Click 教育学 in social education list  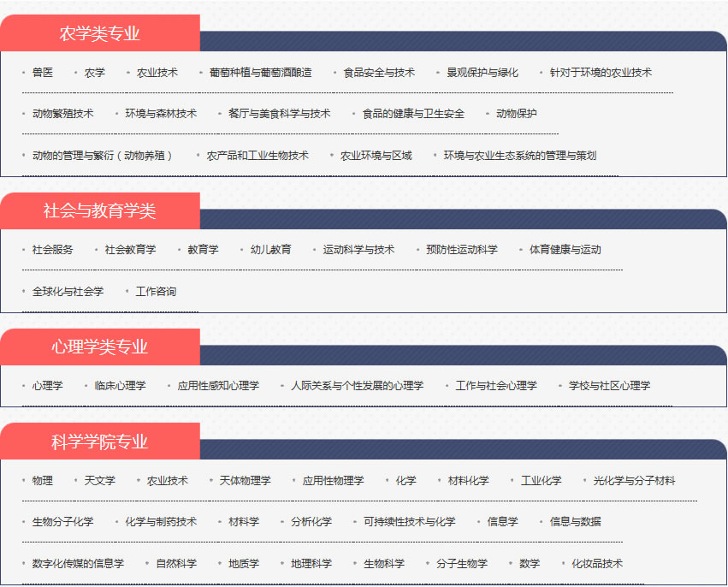[x=203, y=250]
